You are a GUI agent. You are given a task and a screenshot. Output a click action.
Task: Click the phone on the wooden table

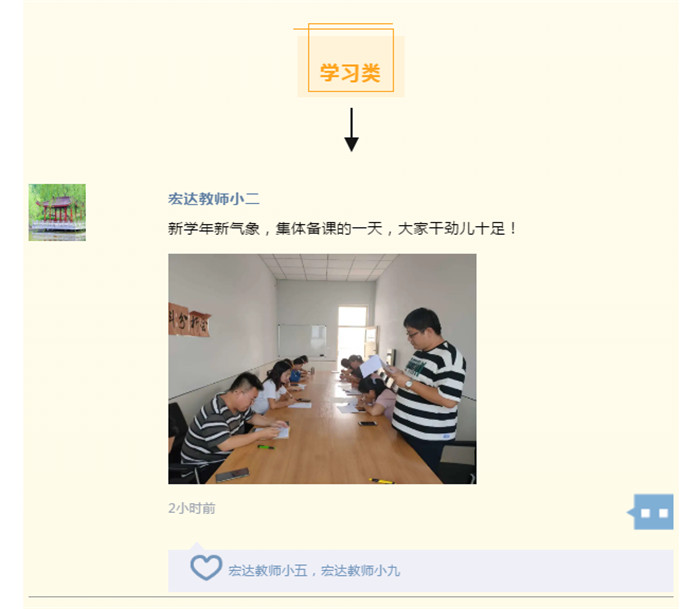pos(232,475)
